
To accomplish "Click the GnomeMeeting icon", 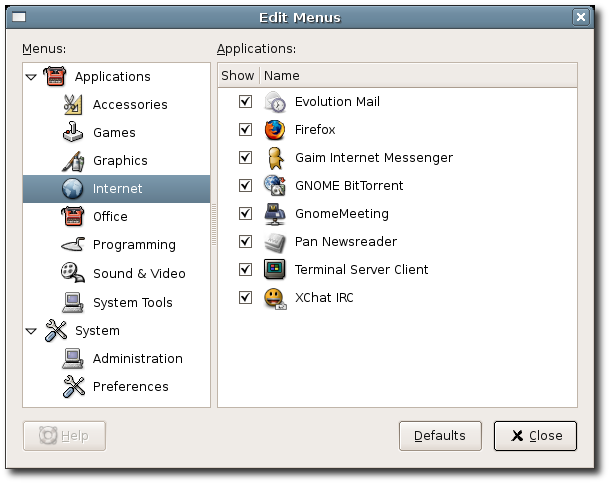I will coord(275,214).
